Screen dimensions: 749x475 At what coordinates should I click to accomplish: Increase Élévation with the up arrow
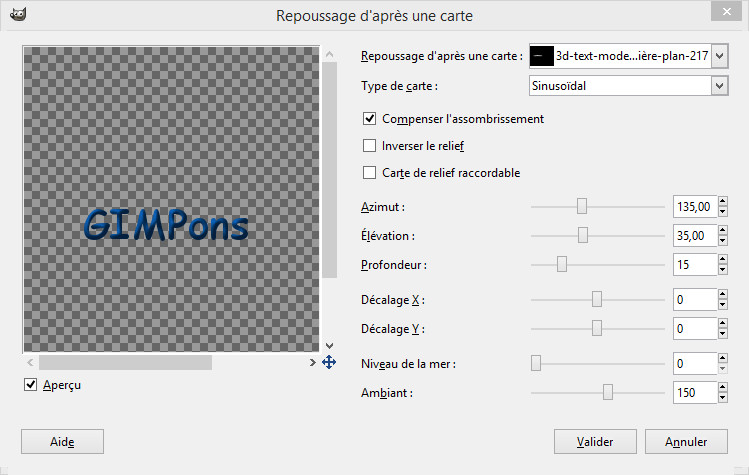coord(723,230)
